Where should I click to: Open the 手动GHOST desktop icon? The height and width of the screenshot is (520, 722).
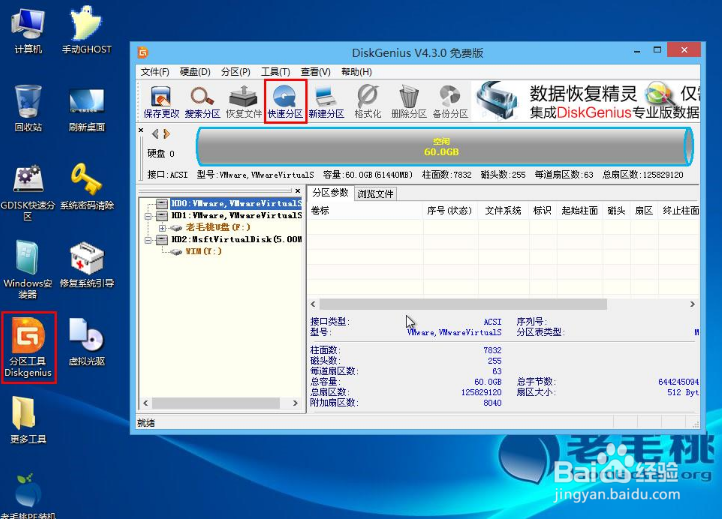(x=87, y=31)
